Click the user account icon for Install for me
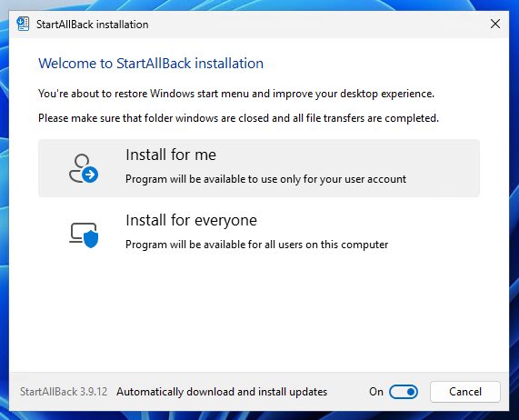This screenshot has width=519, height=420. (84, 168)
